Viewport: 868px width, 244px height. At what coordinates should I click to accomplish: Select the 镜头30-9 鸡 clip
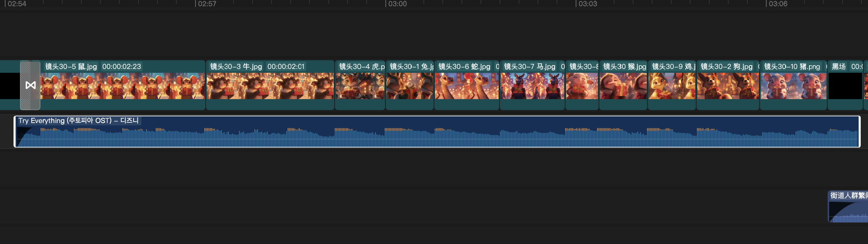672,85
